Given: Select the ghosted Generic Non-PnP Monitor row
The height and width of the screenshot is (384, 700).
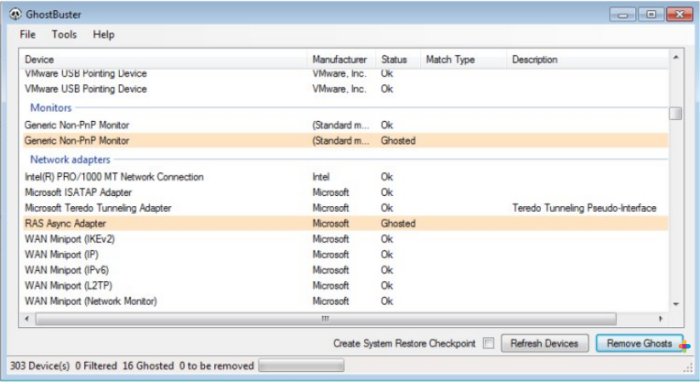Looking at the screenshot, I should [345, 141].
